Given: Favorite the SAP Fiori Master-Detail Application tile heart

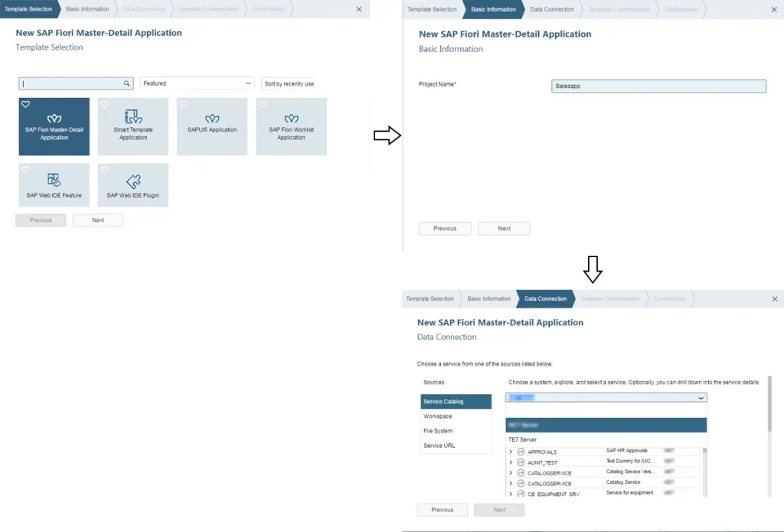Looking at the screenshot, I should (25, 105).
